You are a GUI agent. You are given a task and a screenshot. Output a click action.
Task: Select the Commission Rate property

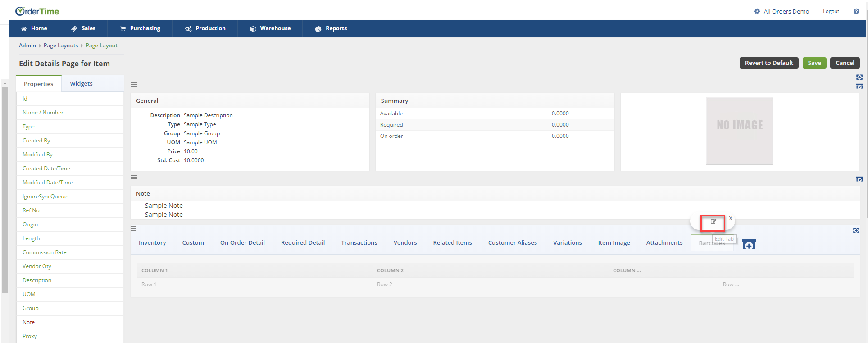(70, 252)
